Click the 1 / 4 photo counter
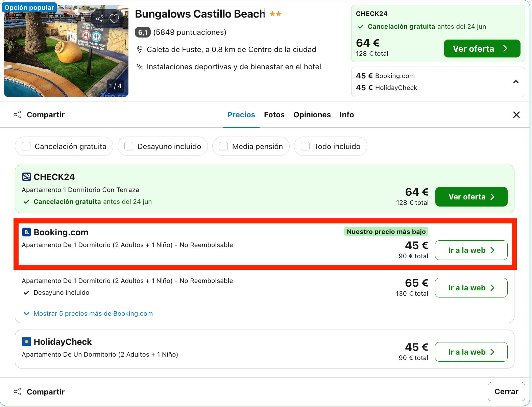Screen dimensions: 532x407 click(115, 86)
